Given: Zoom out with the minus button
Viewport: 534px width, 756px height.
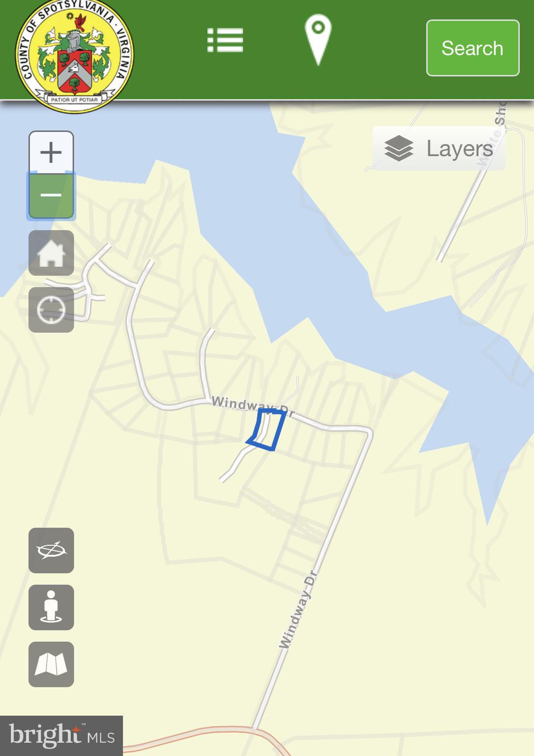Looking at the screenshot, I should click(51, 195).
